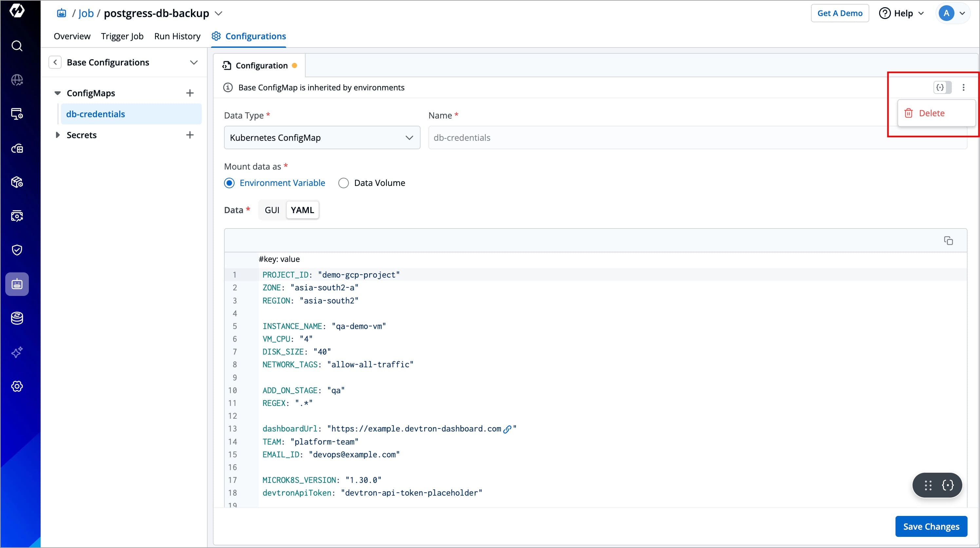
Task: Click the three-dot kebab menu icon
Action: (x=963, y=87)
